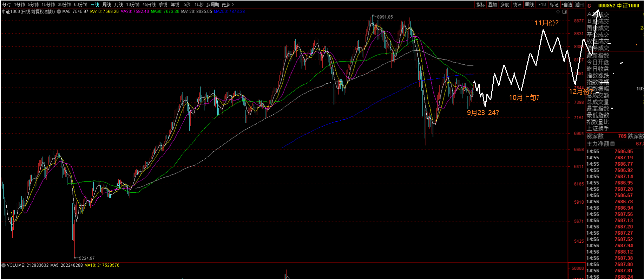The width and height of the screenshot is (644, 280).
Task: Select the 15分钟 period
Action: [x=48, y=5]
